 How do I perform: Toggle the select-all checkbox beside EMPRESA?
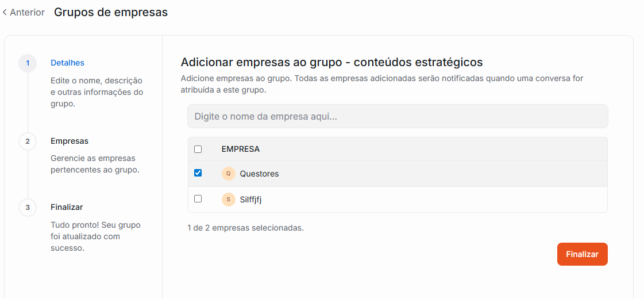[x=198, y=149]
